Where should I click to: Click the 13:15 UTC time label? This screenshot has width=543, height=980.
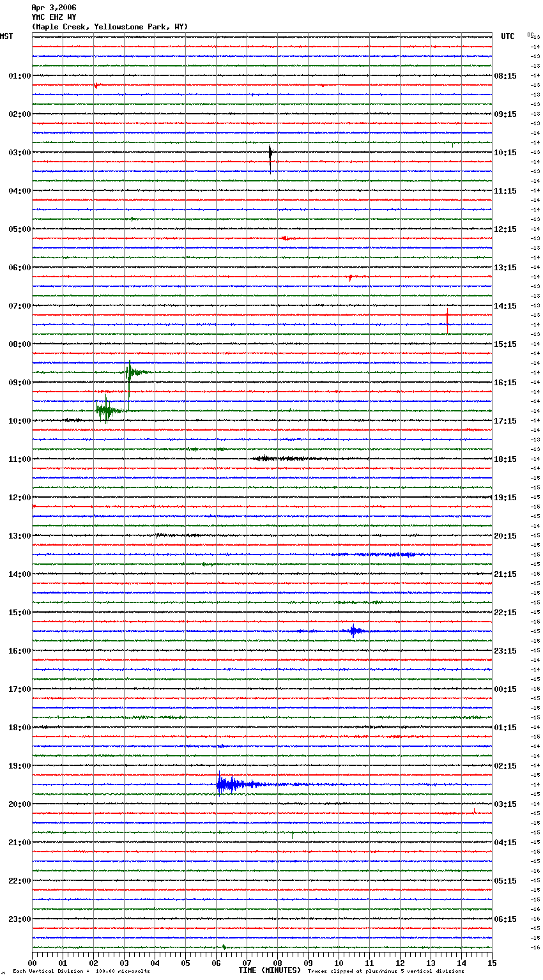[x=505, y=268]
